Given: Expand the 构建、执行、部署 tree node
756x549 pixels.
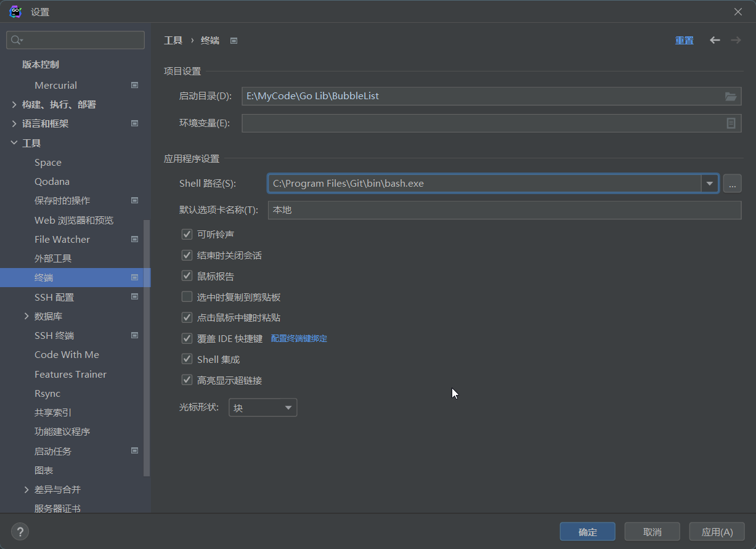Looking at the screenshot, I should pyautogui.click(x=14, y=105).
